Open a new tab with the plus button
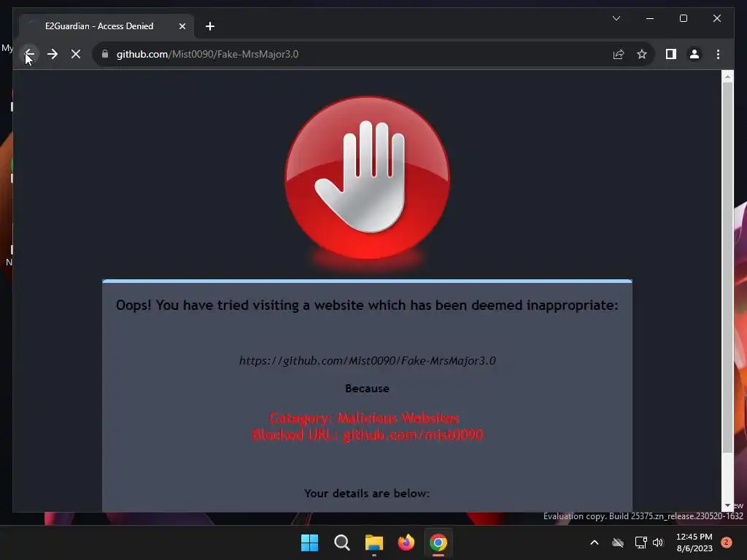This screenshot has width=747, height=560. 210,26
